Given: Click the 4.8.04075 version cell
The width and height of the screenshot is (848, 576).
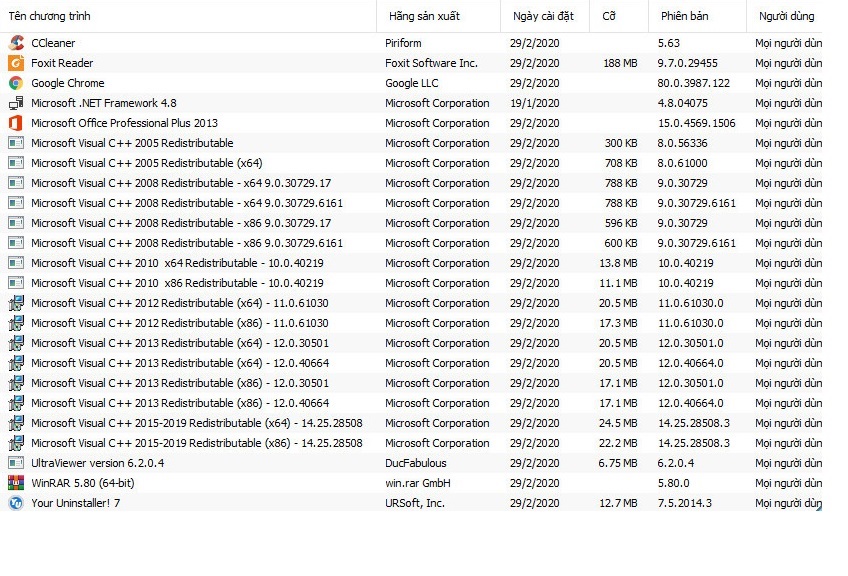Looking at the screenshot, I should 683,103.
